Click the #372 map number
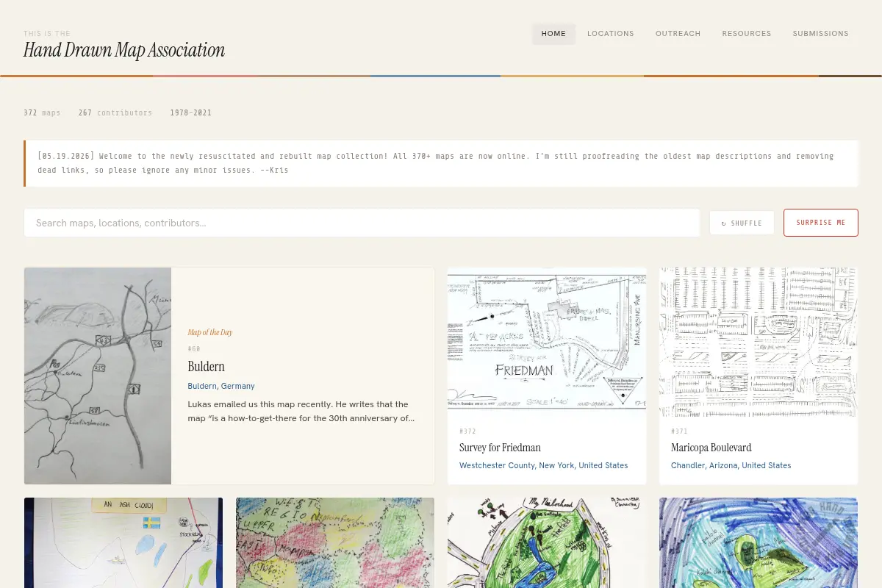This screenshot has height=588, width=882. pos(467,431)
